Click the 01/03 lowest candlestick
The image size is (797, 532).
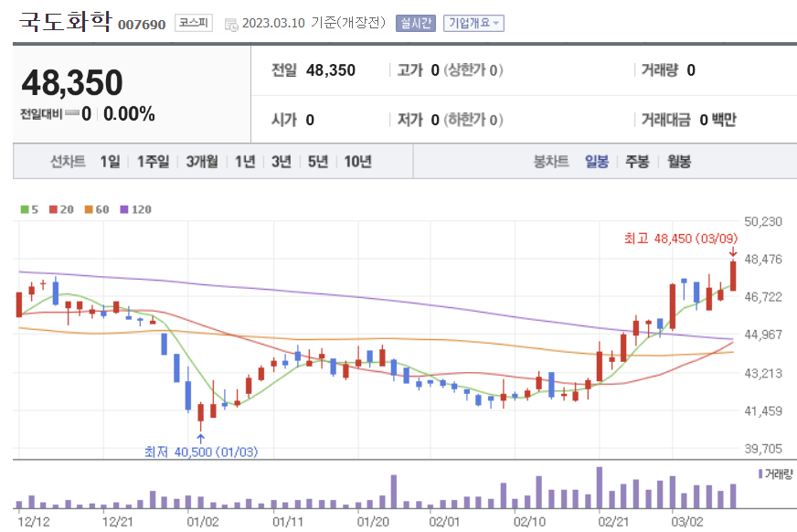point(201,416)
